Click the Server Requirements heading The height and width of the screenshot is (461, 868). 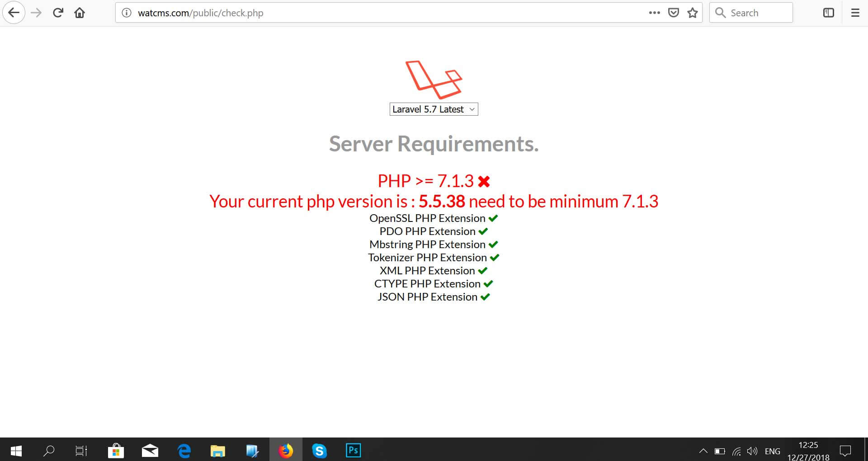click(x=434, y=144)
